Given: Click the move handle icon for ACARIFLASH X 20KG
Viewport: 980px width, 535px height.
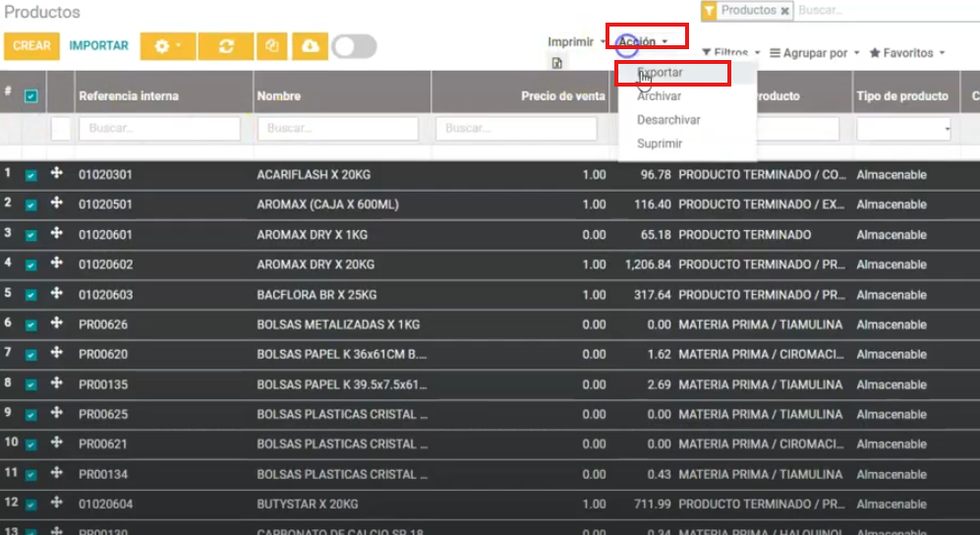Looking at the screenshot, I should coord(57,174).
